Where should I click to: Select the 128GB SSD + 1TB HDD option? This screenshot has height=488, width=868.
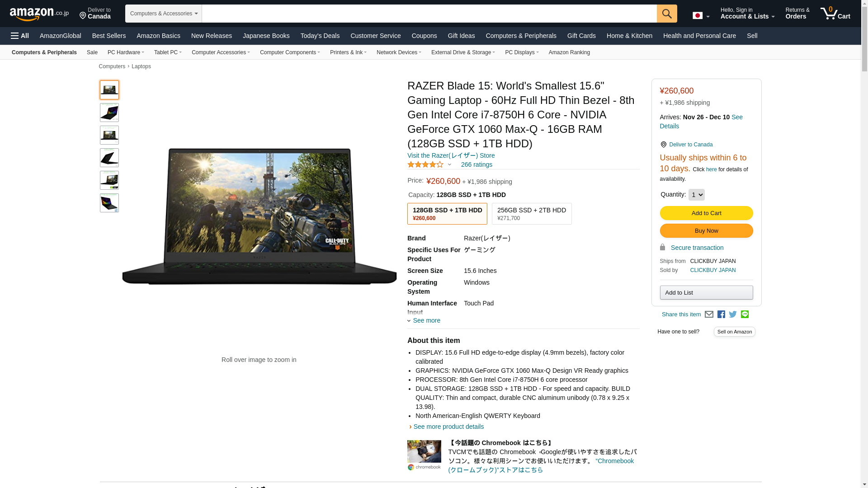(x=447, y=214)
